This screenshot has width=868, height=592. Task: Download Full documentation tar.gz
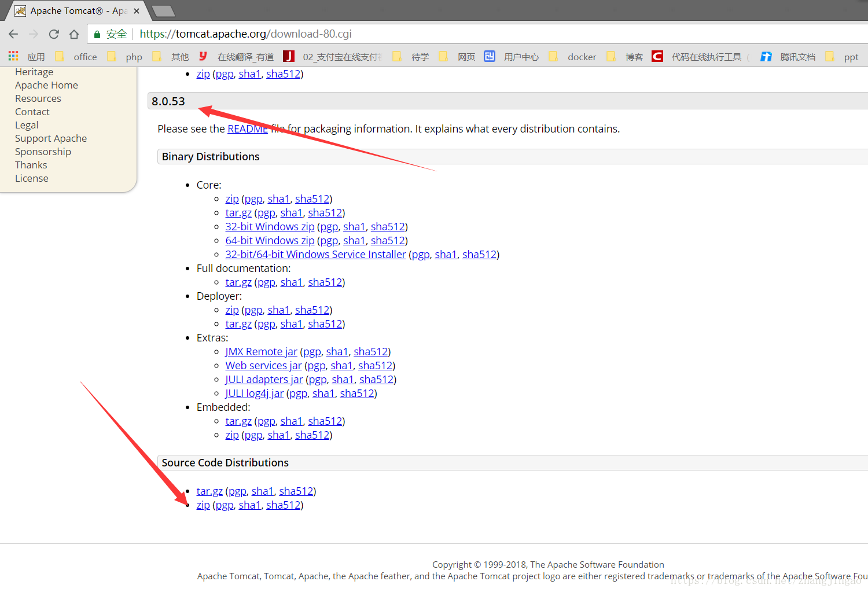tap(238, 282)
